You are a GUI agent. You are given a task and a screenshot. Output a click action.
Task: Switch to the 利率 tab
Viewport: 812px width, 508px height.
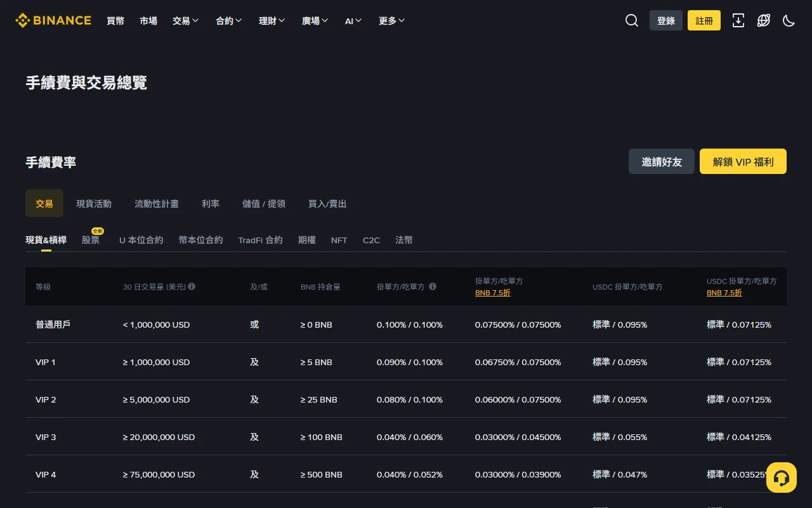(x=211, y=203)
